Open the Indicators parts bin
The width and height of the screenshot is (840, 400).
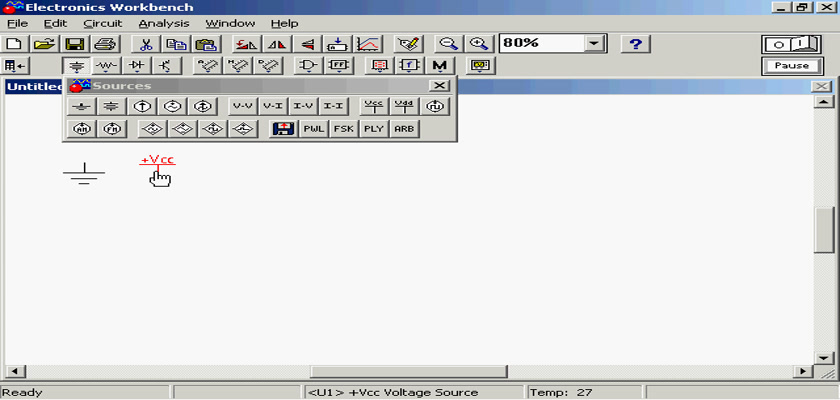pyautogui.click(x=380, y=66)
